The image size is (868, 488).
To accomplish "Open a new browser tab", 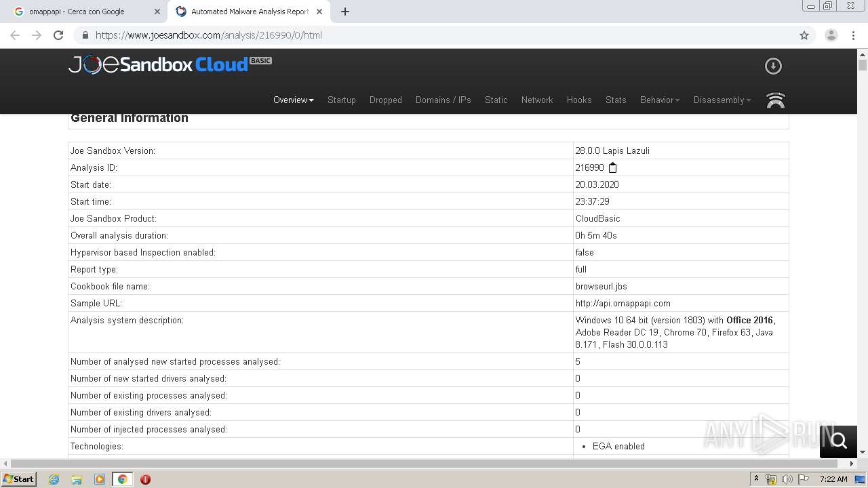I will click(345, 12).
